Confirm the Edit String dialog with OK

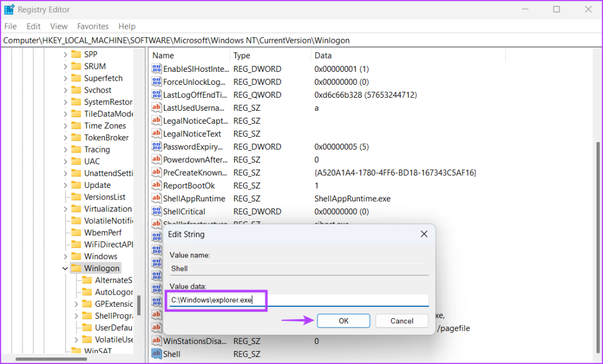coord(343,321)
